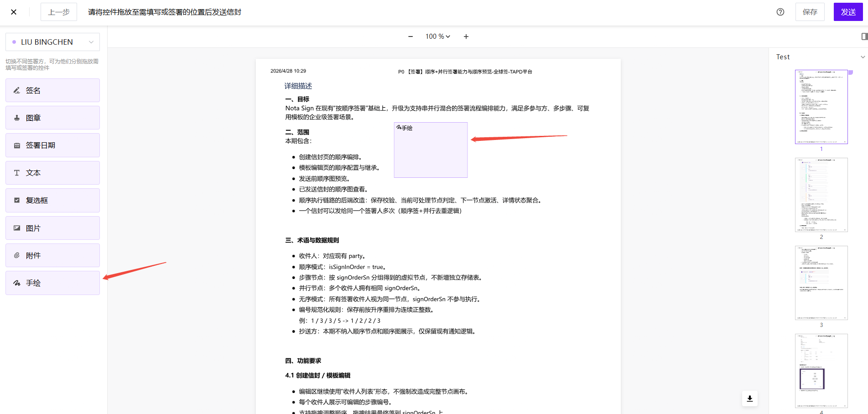Go back with the 上一步 button
This screenshot has height=414, width=868.
pyautogui.click(x=59, y=12)
